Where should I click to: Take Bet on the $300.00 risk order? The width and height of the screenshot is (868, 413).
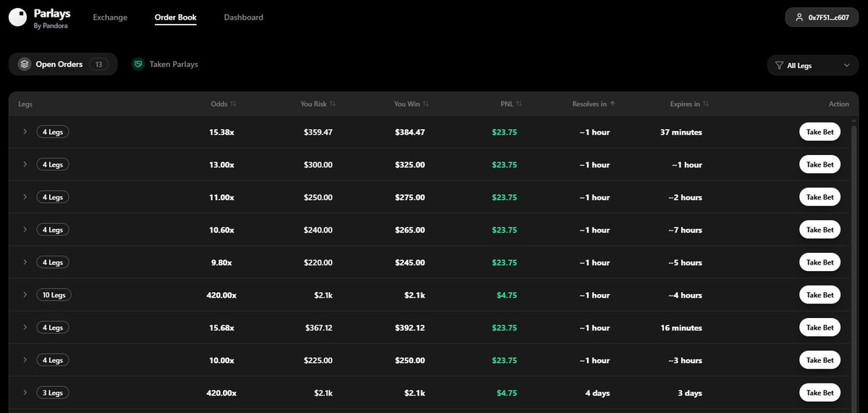coord(819,164)
